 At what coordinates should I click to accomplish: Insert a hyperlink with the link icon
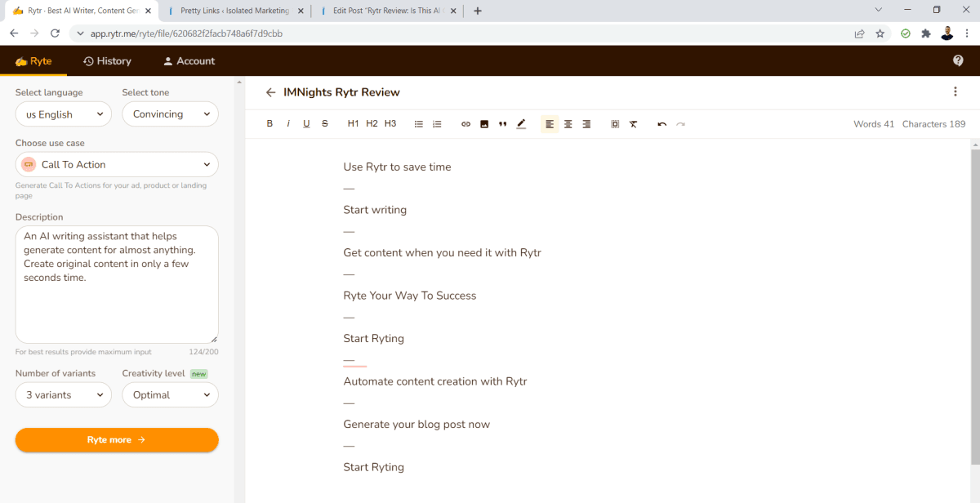(465, 124)
